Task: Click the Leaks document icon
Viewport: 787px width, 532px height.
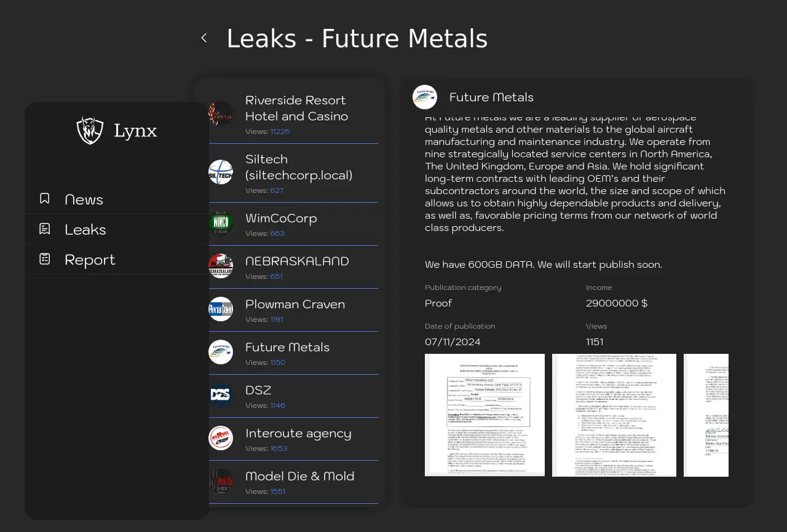Action: 45,229
